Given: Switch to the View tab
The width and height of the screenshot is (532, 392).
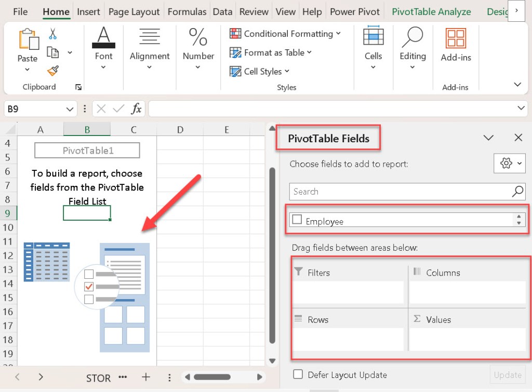Looking at the screenshot, I should point(285,12).
